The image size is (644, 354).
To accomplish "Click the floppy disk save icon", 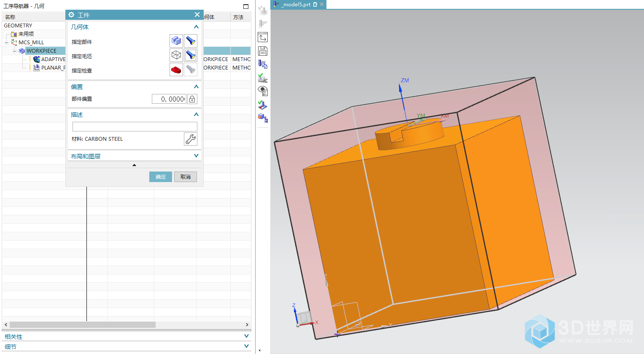I will click(263, 51).
